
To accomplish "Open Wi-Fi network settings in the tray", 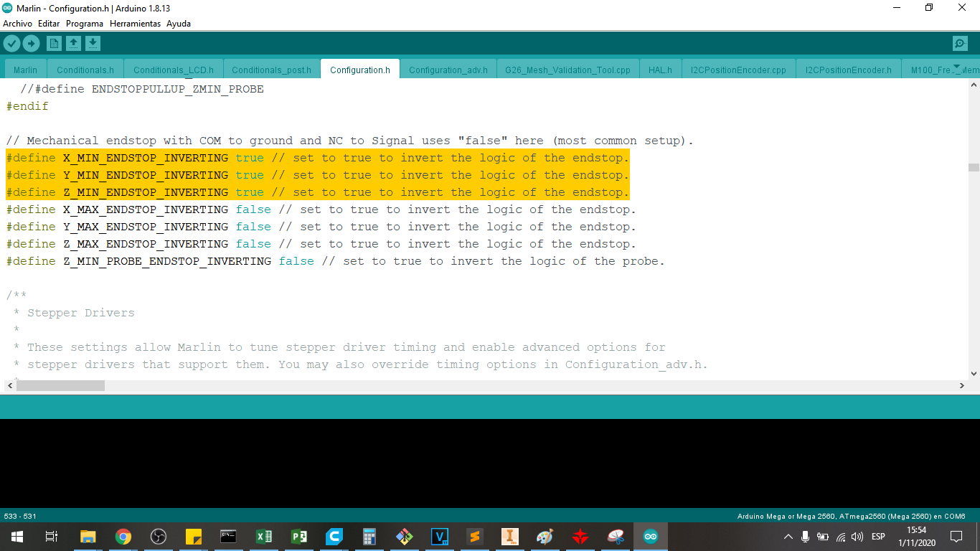I will pyautogui.click(x=840, y=537).
